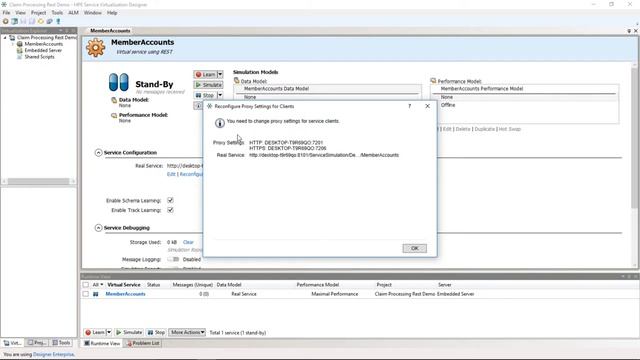This screenshot has width=640, height=360.
Task: Click the blue pin toolbar icon
Action: pyautogui.click(x=58, y=21)
